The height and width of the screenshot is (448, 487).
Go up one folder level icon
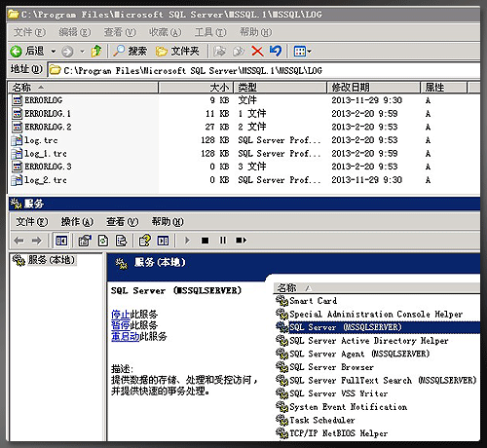pos(96,51)
